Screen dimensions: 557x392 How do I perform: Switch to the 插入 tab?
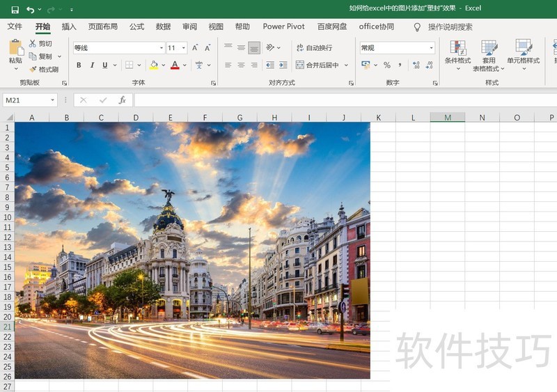click(x=69, y=26)
